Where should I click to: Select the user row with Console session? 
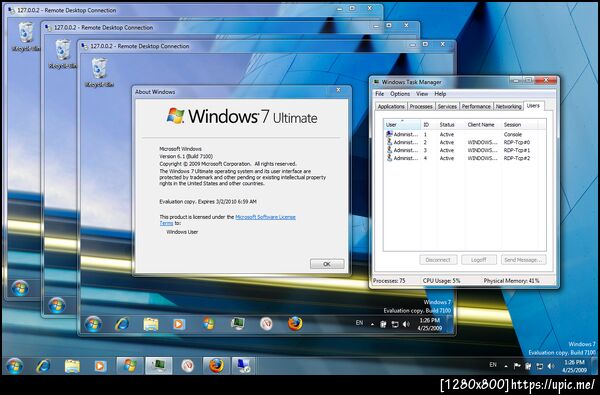click(465, 134)
